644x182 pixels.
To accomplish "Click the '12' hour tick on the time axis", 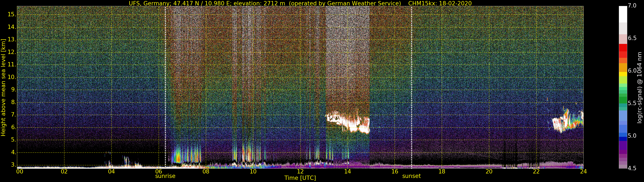I will (300, 171).
